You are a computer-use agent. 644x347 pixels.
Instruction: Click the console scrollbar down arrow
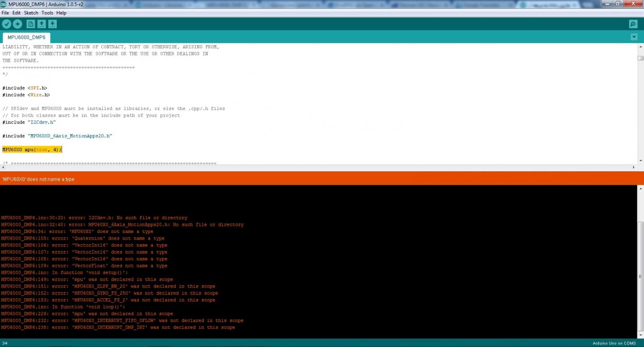click(640, 335)
